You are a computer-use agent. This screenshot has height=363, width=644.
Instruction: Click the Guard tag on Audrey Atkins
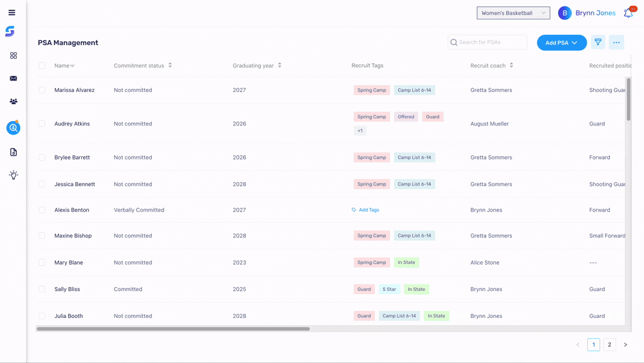pyautogui.click(x=433, y=116)
